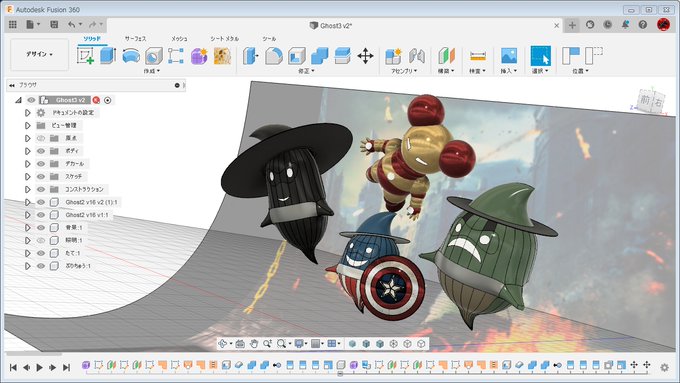Viewport: 680px width, 383px height.
Task: Open the 修正 panel dropdown
Action: click(x=306, y=71)
